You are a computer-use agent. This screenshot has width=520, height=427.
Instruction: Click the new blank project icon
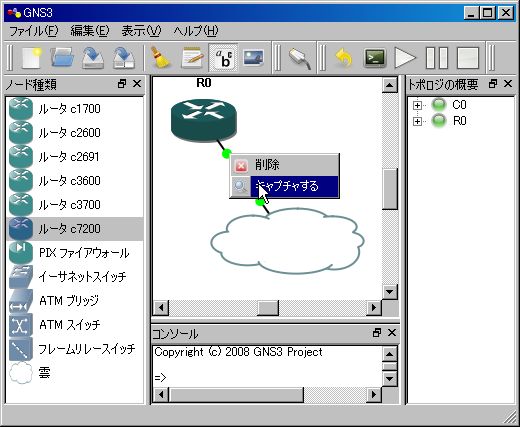point(32,58)
